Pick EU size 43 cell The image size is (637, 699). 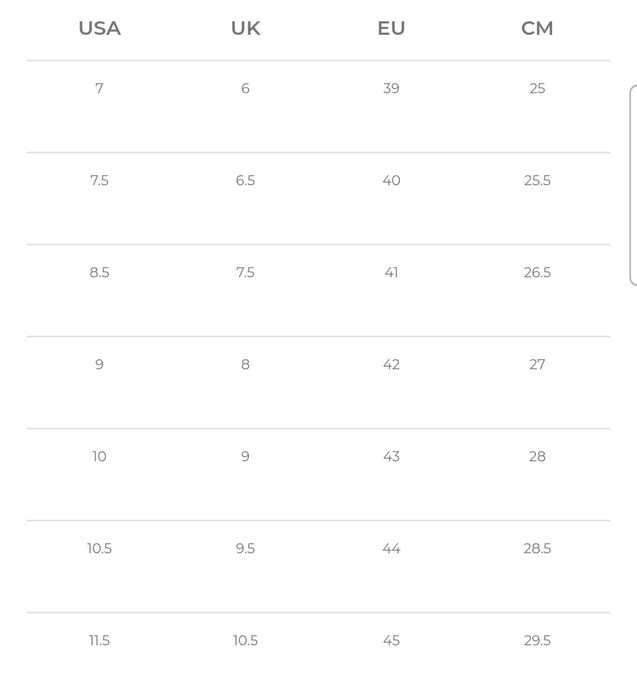pos(391,457)
